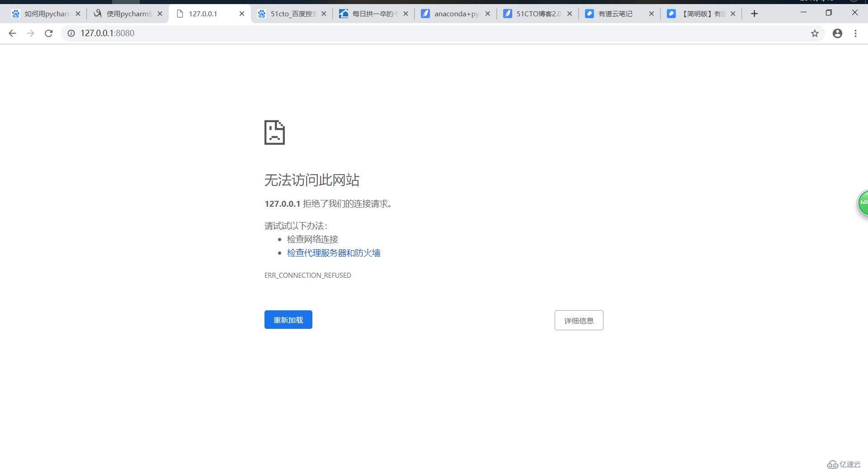Reload the page with the refresh icon

click(49, 33)
